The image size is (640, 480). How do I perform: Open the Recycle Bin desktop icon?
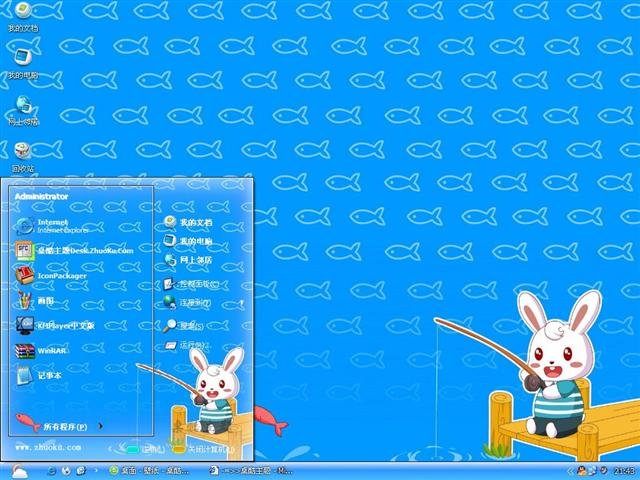pyautogui.click(x=23, y=158)
